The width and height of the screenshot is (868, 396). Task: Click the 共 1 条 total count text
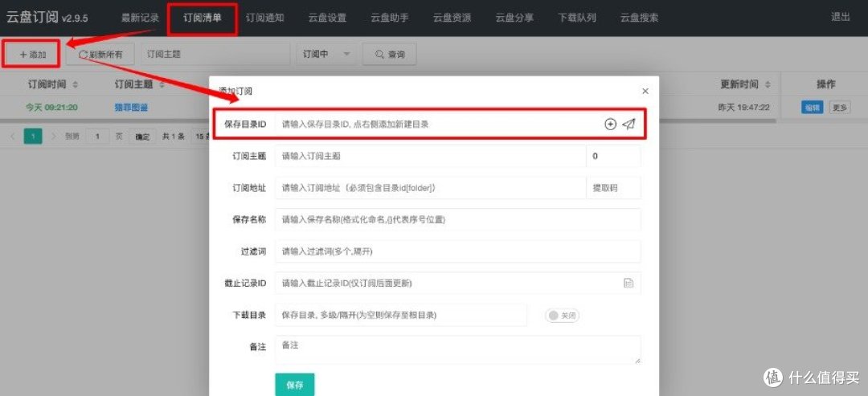[x=173, y=137]
